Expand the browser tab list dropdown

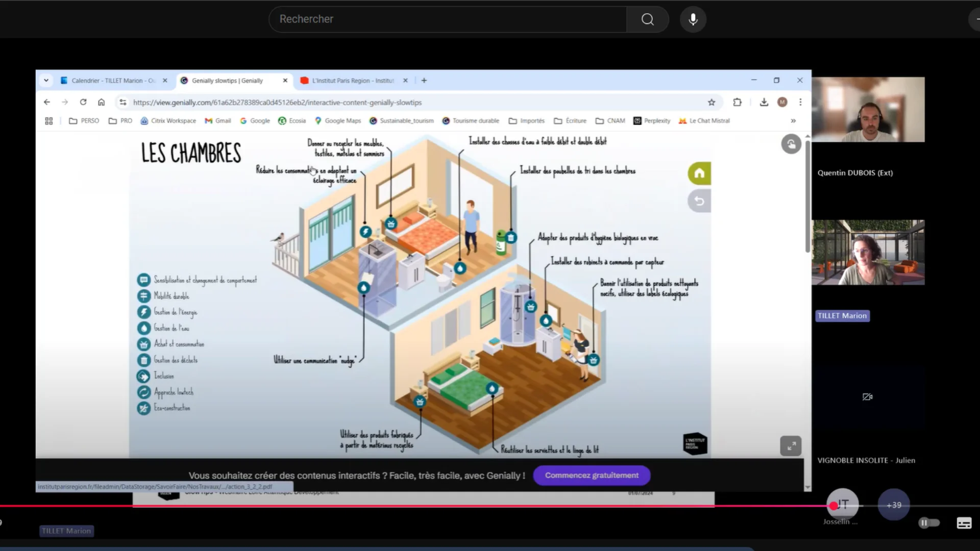tap(46, 81)
